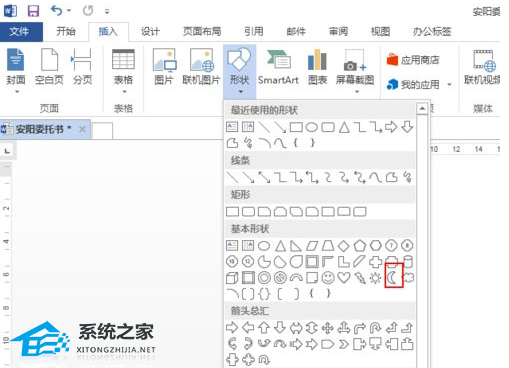
Task: Select the scribble shape in 线条
Action: [407, 177]
